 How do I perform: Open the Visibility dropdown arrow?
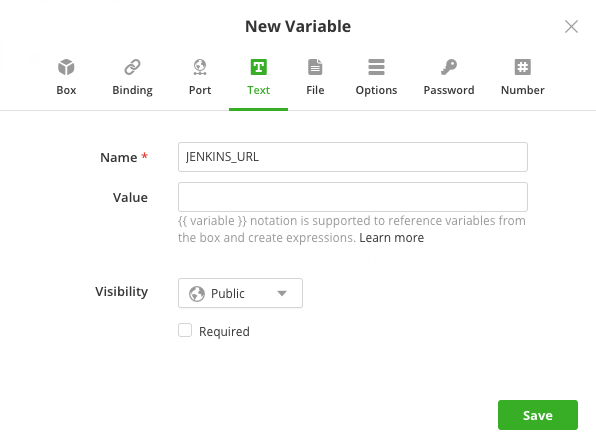tap(282, 293)
